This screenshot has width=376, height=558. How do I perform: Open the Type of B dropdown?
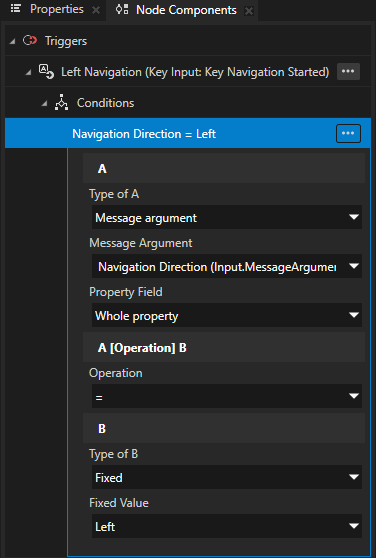(x=227, y=477)
